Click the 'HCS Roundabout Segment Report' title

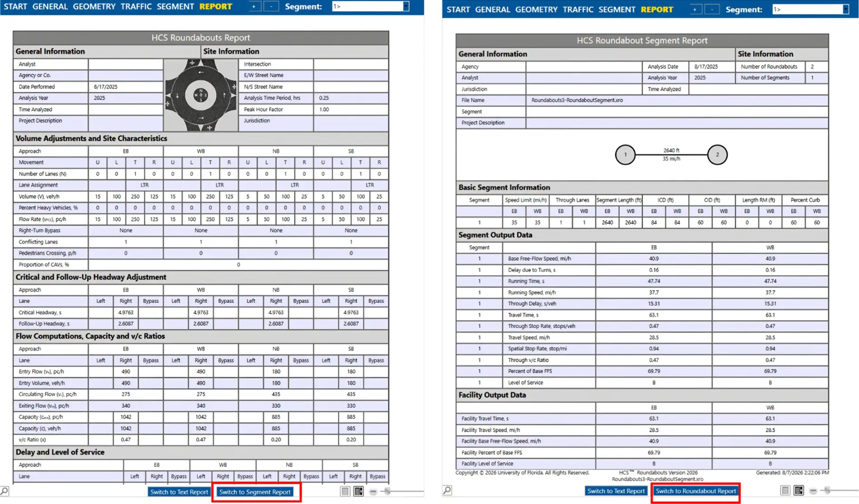click(x=642, y=40)
